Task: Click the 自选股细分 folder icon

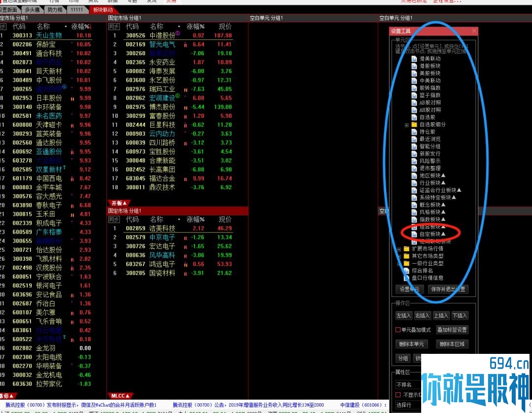Action: click(414, 125)
